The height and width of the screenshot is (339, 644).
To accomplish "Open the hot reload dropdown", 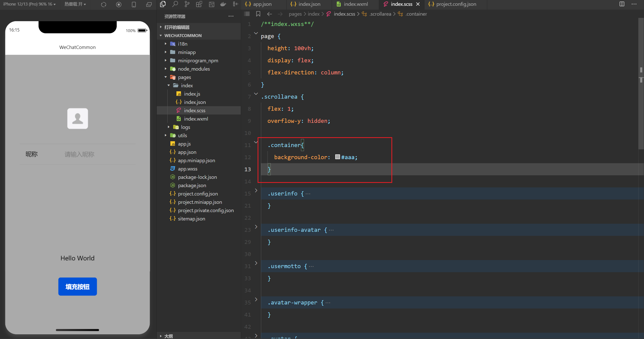I will point(75,4).
